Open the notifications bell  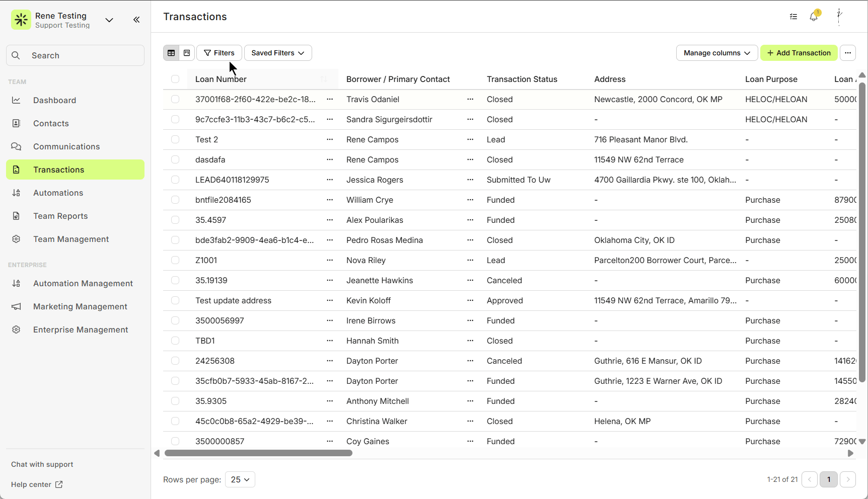tap(814, 17)
